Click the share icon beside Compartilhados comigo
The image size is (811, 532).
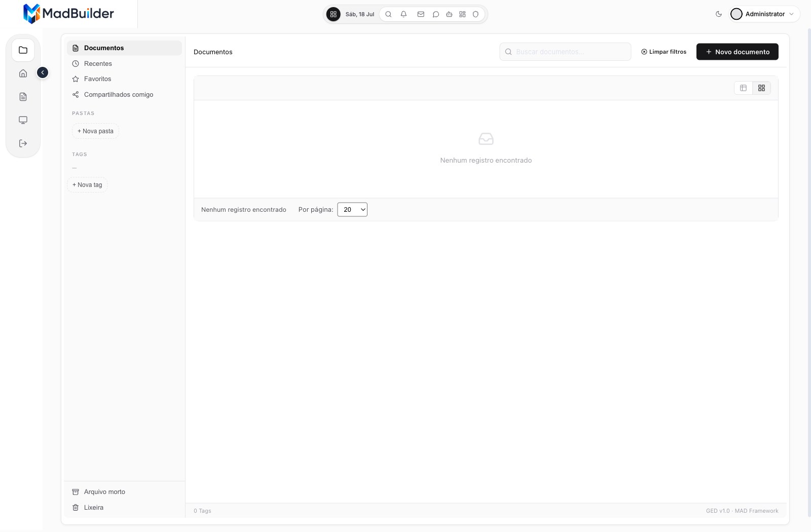[76, 95]
